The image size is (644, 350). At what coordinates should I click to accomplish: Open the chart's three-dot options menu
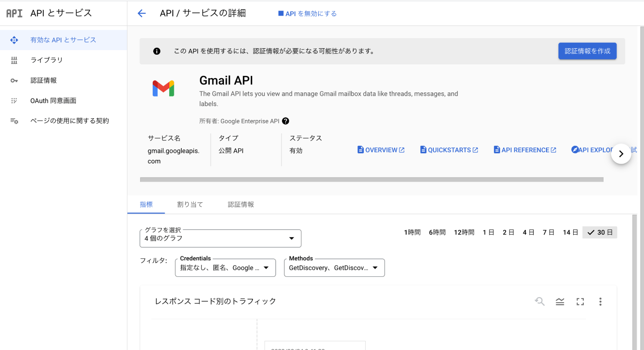coord(600,301)
